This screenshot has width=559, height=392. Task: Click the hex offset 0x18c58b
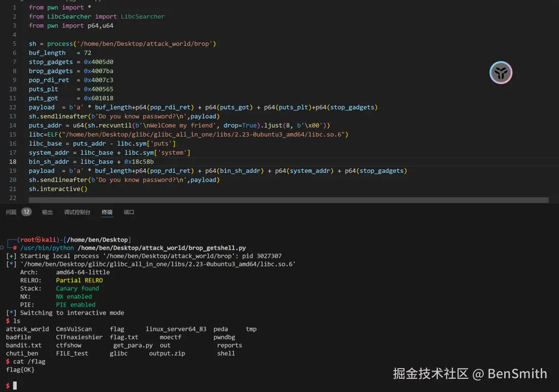(139, 162)
